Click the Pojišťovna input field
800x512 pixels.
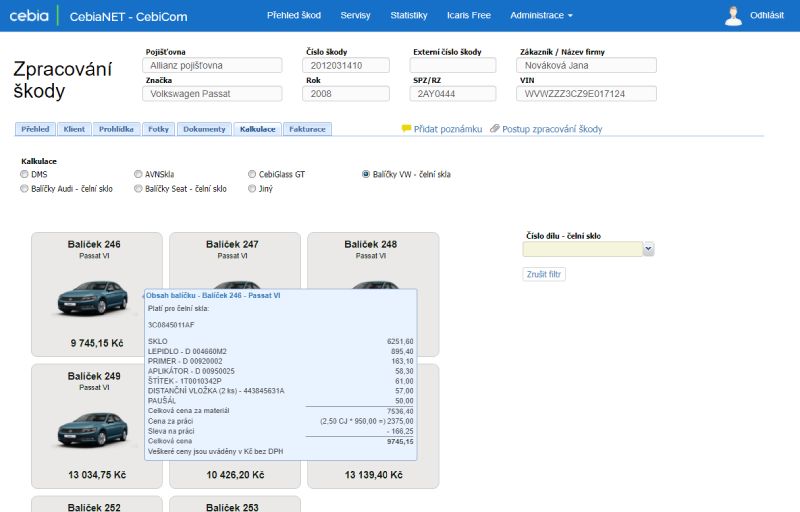coord(212,65)
